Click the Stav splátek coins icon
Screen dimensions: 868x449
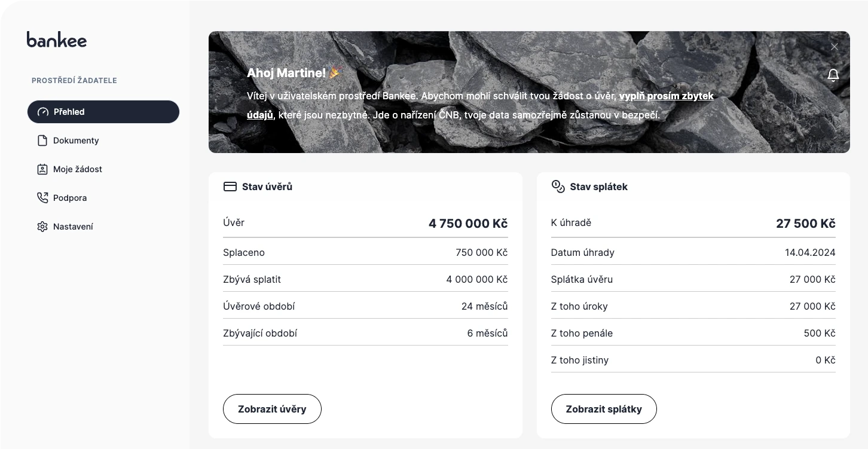click(558, 187)
